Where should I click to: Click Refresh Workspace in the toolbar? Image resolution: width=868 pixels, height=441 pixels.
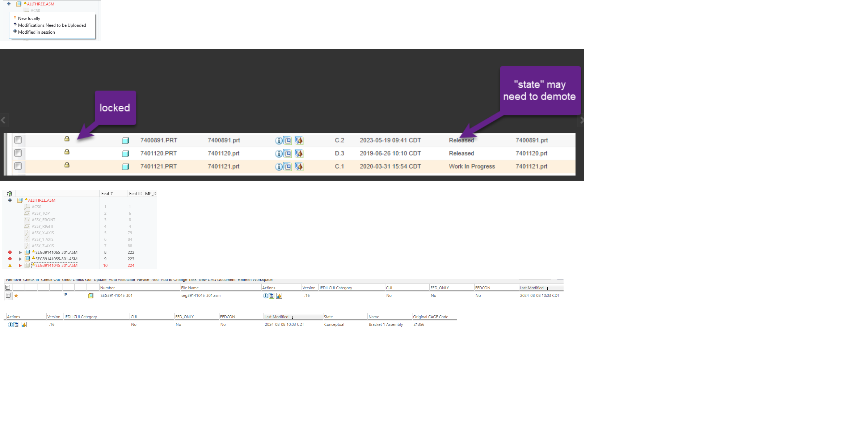coord(255,280)
